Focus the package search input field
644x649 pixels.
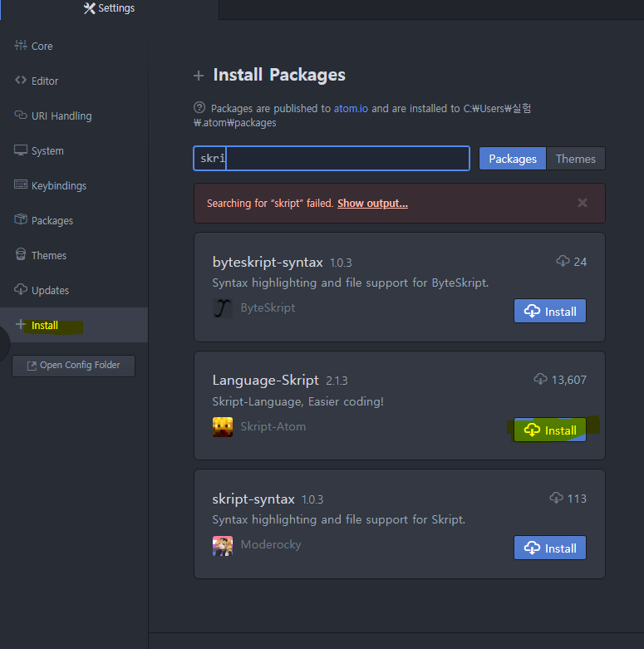tap(332, 158)
